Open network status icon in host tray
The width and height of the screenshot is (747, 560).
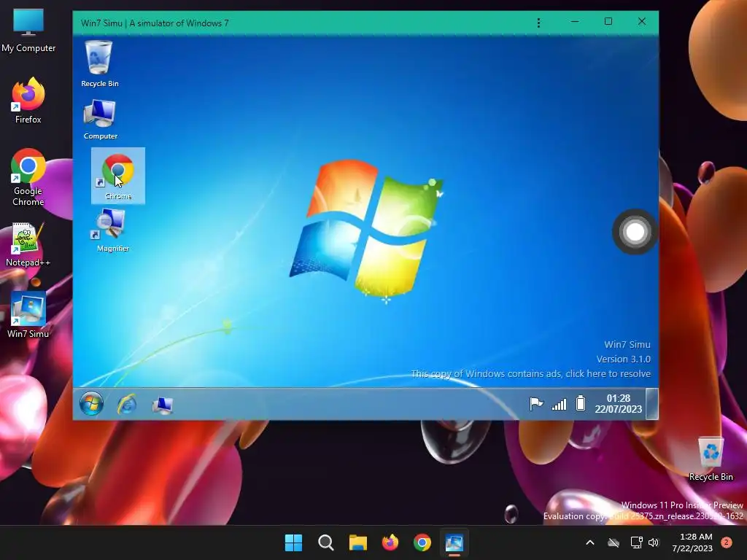pos(636,542)
